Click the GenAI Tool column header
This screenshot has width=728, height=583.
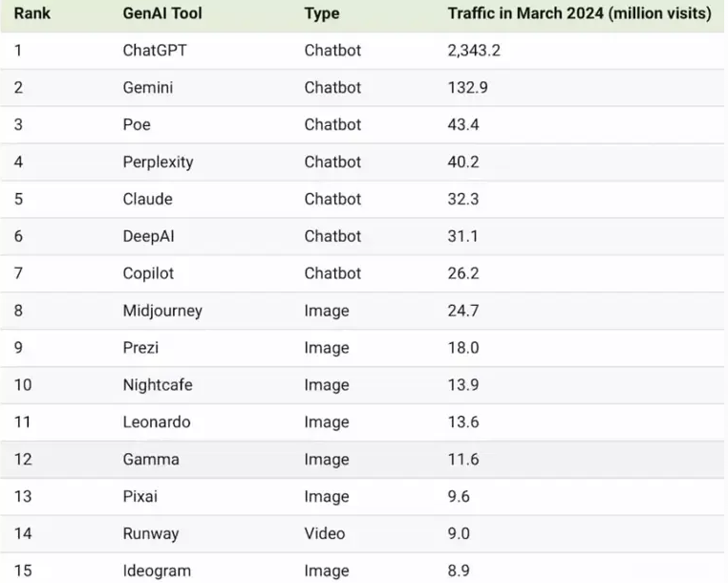162,14
